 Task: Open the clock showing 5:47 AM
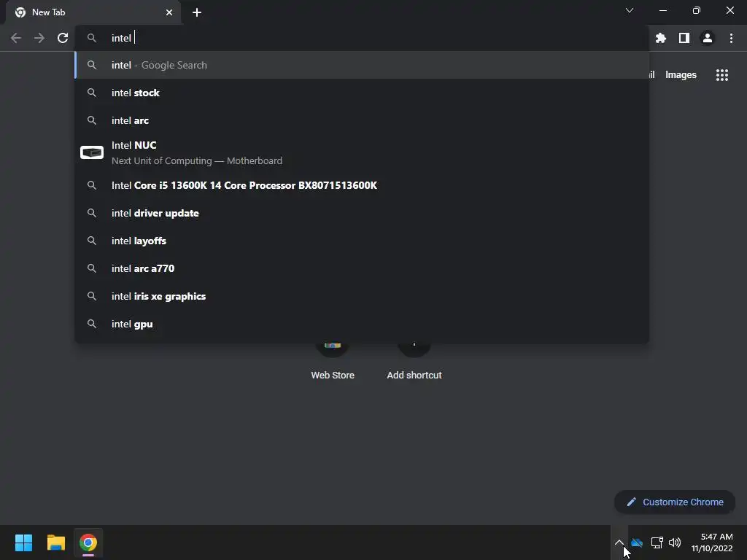712,542
